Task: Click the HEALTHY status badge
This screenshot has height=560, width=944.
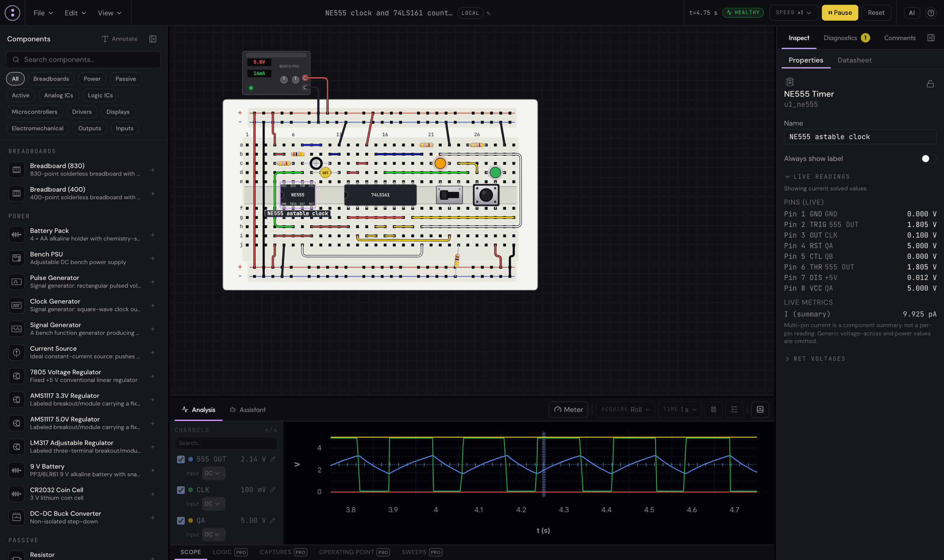Action: 743,13
